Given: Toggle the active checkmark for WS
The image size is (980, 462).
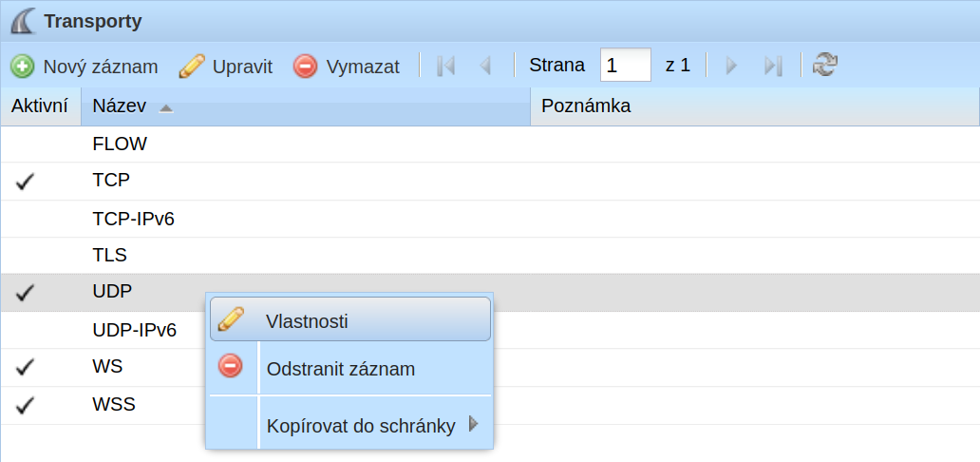Looking at the screenshot, I should pyautogui.click(x=25, y=368).
